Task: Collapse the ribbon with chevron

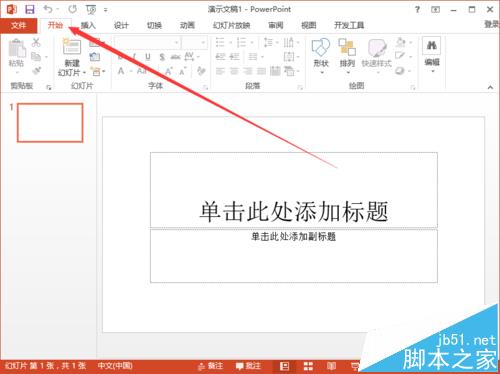Action: tap(490, 87)
